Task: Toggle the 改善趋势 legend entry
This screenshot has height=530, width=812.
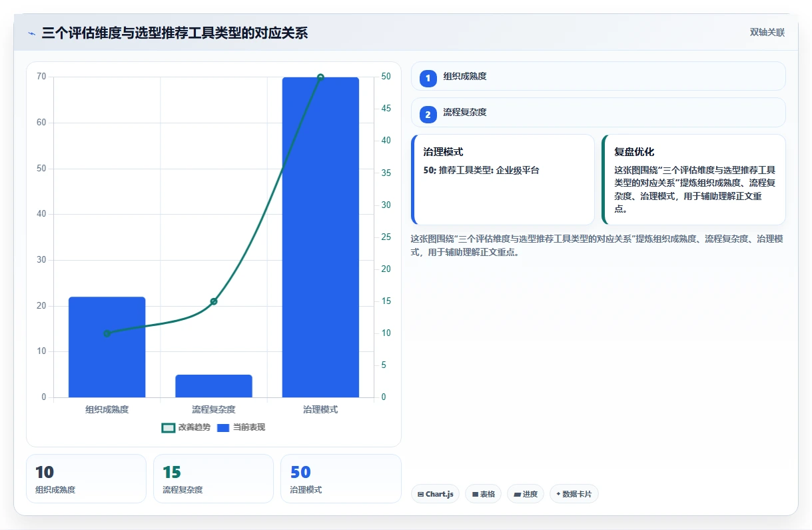Action: [187, 427]
